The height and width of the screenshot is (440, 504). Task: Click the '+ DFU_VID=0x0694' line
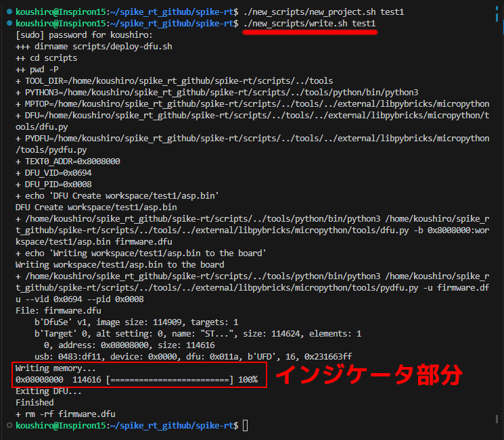(53, 173)
